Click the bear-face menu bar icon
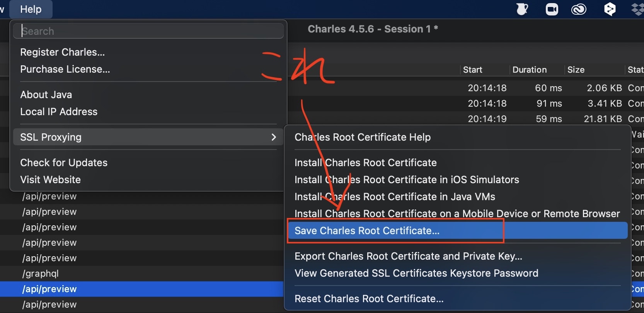 coord(522,9)
